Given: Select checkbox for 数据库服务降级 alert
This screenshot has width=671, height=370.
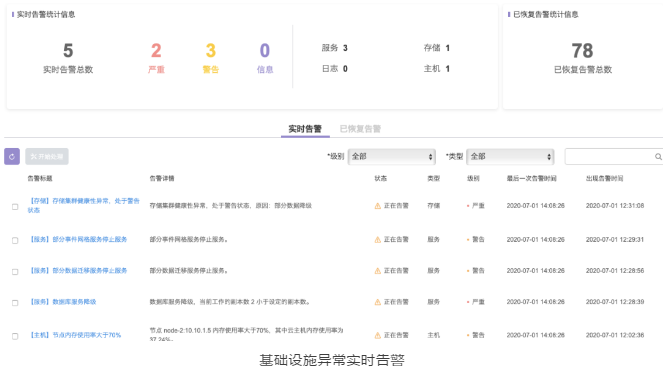Looking at the screenshot, I should tap(15, 303).
